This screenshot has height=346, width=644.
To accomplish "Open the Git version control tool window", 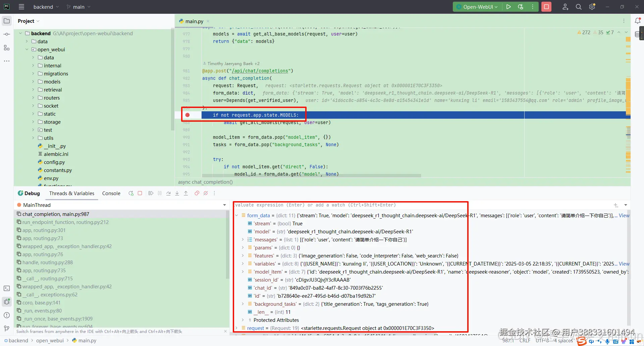I will 7,329.
